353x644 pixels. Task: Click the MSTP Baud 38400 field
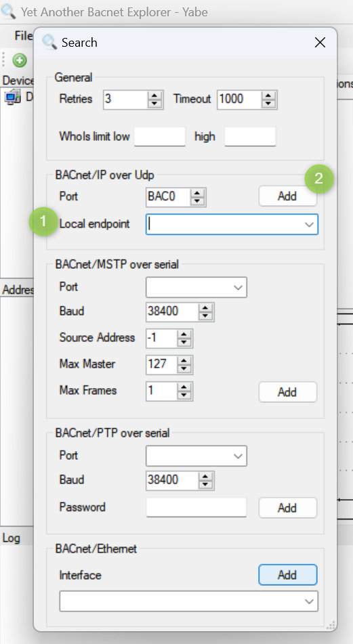point(172,312)
